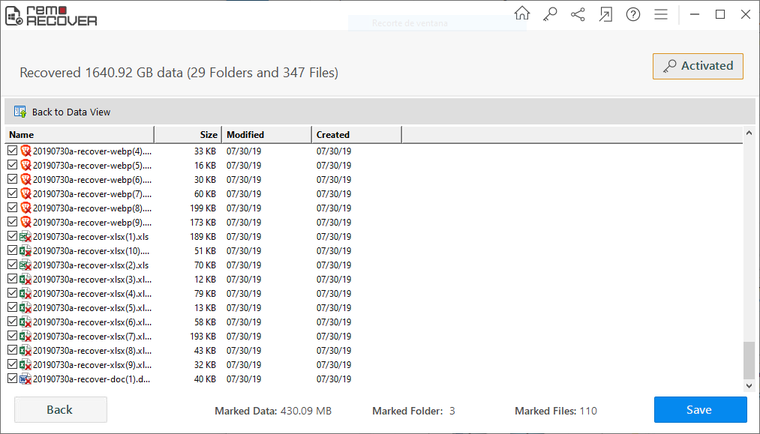Open the hamburger menu icon
The width and height of the screenshot is (760, 434).
pyautogui.click(x=660, y=14)
